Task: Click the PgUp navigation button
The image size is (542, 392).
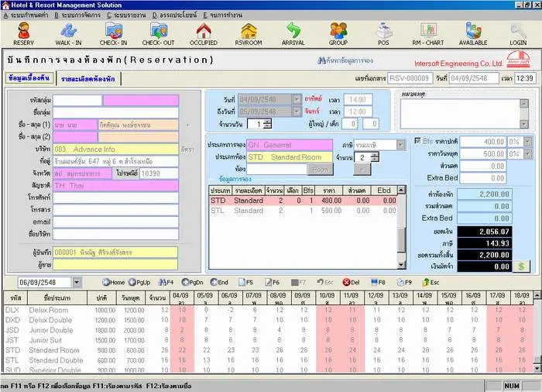Action: [x=139, y=282]
